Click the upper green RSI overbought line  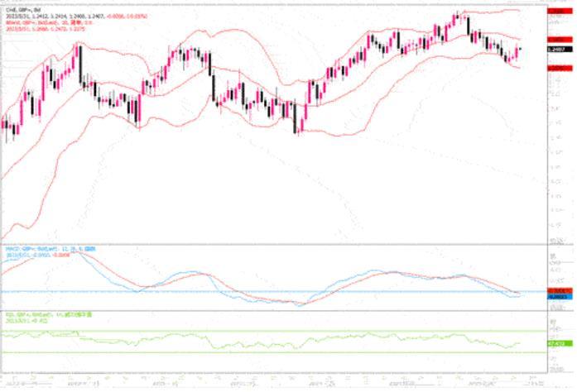[x=248, y=331]
